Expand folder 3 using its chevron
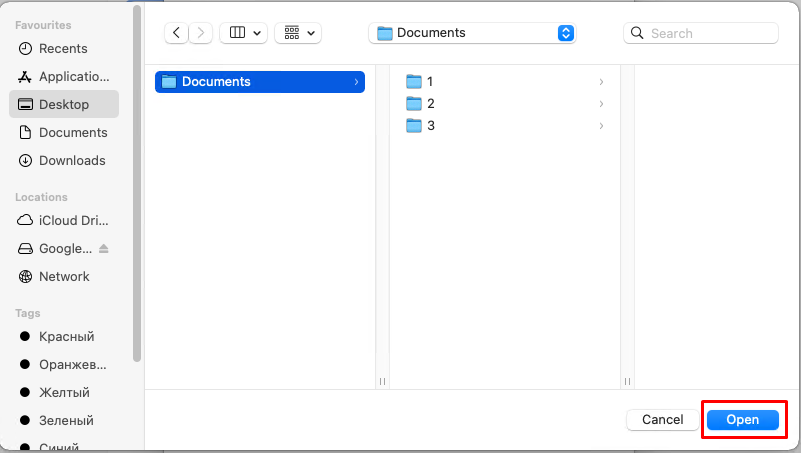 coord(601,126)
